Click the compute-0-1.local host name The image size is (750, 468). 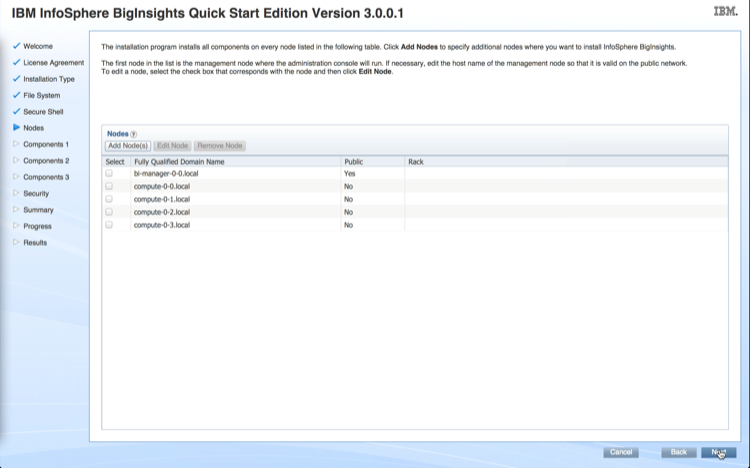pyautogui.click(x=162, y=199)
